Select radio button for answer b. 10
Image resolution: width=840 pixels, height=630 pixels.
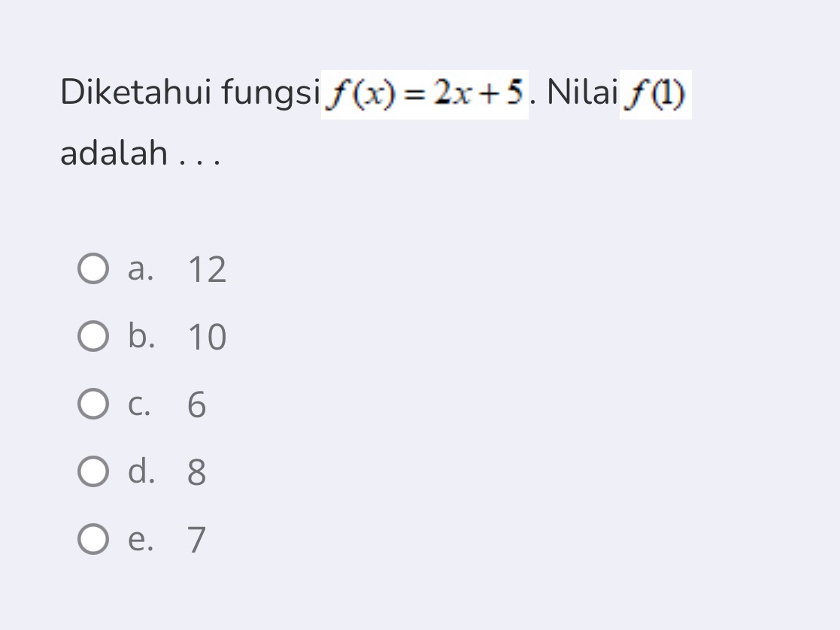tap(92, 337)
